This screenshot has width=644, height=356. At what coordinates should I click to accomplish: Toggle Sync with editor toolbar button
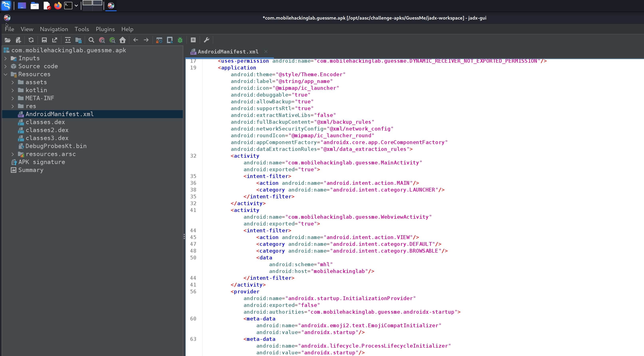point(68,40)
